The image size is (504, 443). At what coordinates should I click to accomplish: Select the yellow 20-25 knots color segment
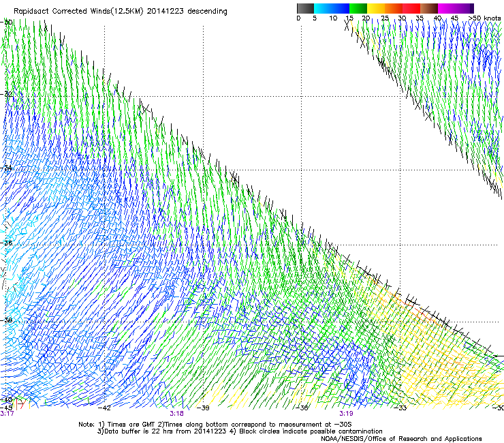pyautogui.click(x=376, y=8)
